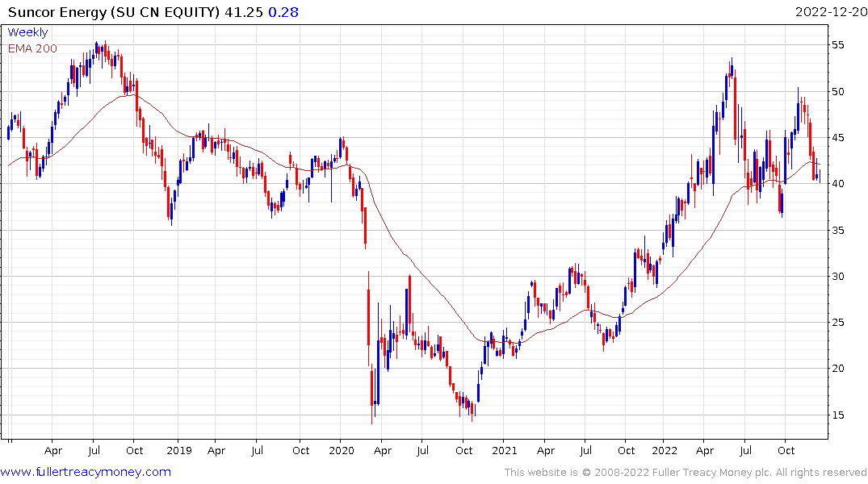868x484 pixels.
Task: Click the 40 price axis label
Action: point(838,184)
